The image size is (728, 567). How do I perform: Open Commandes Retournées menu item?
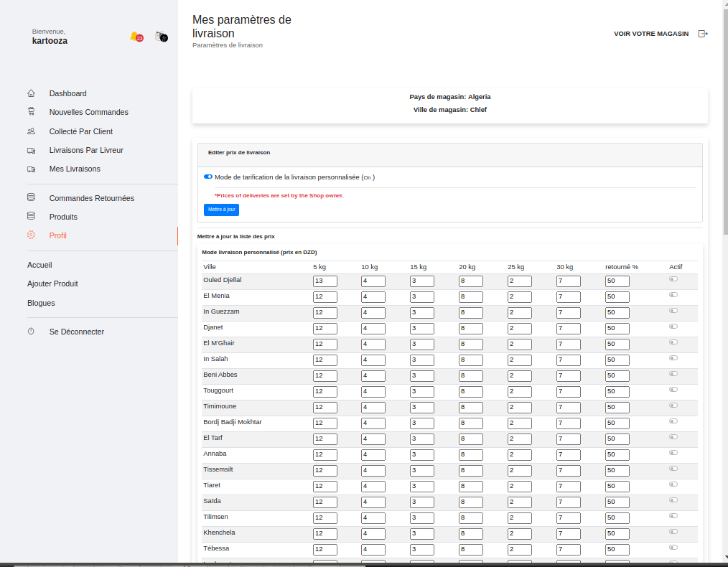pos(91,198)
